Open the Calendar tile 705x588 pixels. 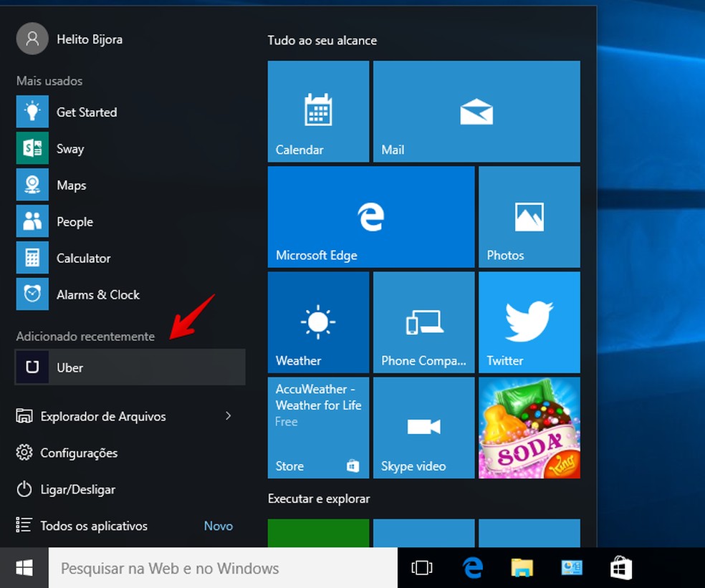[x=318, y=112]
